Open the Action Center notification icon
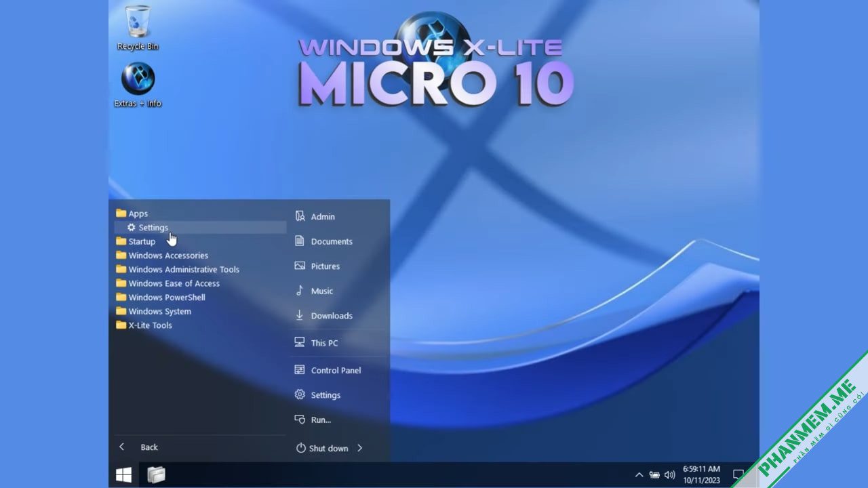Image resolution: width=868 pixels, height=488 pixels. coord(738,475)
